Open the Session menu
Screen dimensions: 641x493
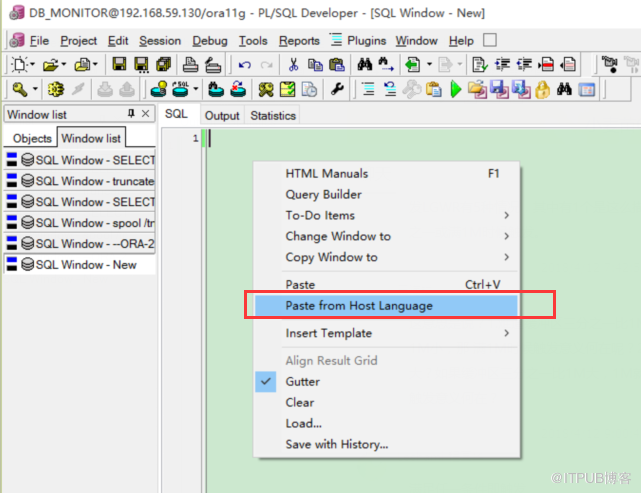pyautogui.click(x=160, y=40)
